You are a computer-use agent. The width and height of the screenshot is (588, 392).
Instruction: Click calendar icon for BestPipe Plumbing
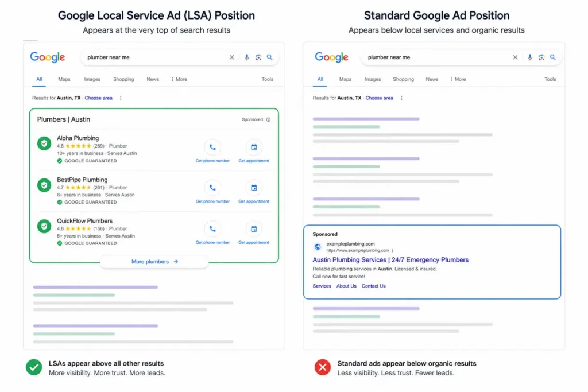pos(254,188)
